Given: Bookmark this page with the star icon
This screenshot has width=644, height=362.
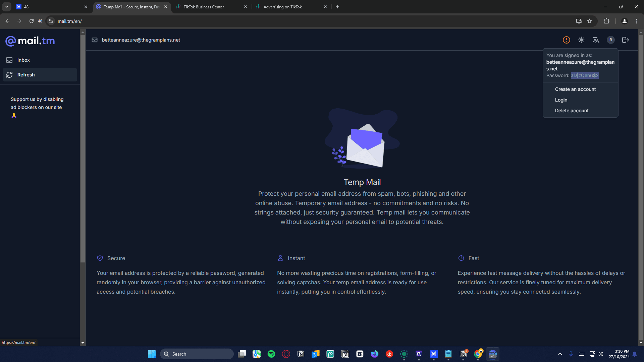Looking at the screenshot, I should click(x=590, y=21).
